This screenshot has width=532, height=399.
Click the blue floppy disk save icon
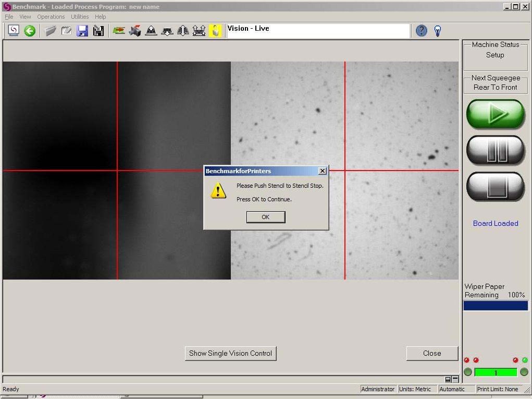coord(82,31)
